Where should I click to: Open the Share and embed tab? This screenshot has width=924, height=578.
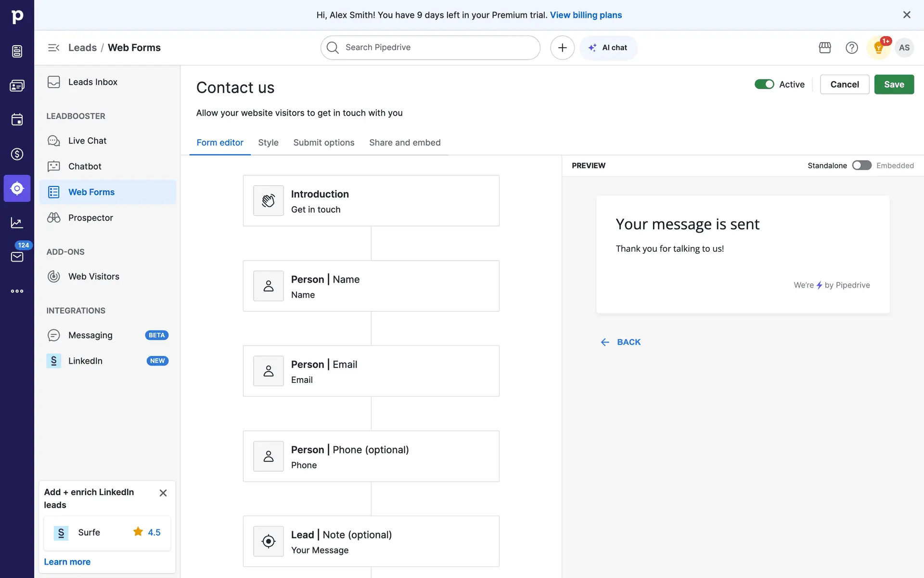pyautogui.click(x=405, y=143)
